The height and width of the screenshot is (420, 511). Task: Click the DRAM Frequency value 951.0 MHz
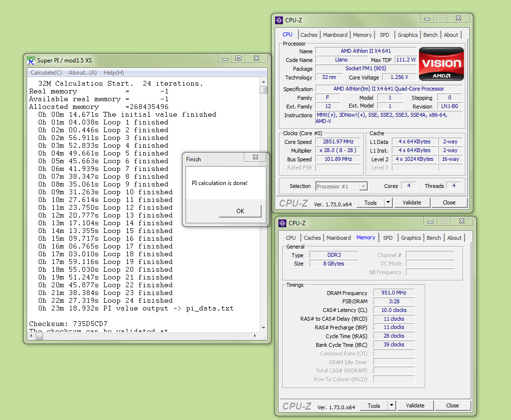(x=394, y=293)
